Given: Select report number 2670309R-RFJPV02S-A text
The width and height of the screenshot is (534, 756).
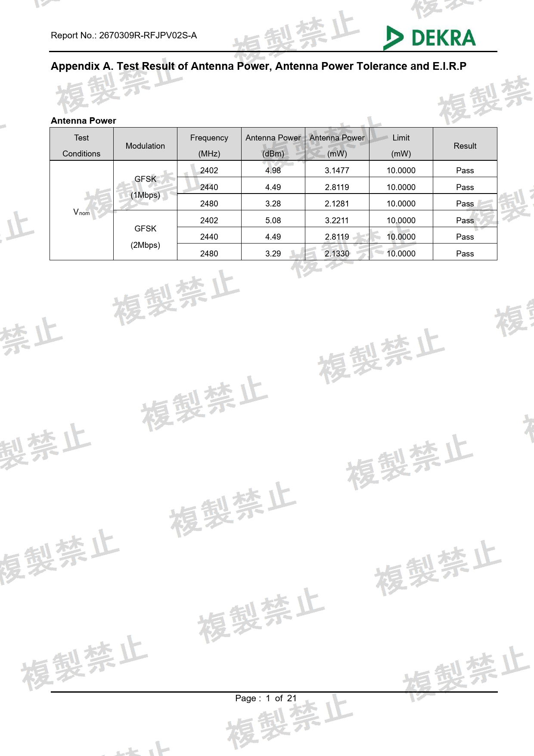Looking at the screenshot, I should pos(148,35).
